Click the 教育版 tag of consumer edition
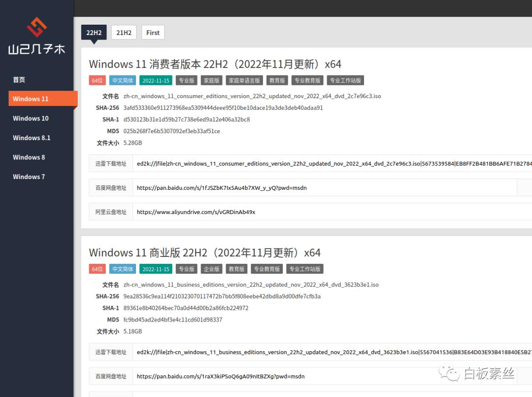This screenshot has width=532, height=397. [x=277, y=80]
